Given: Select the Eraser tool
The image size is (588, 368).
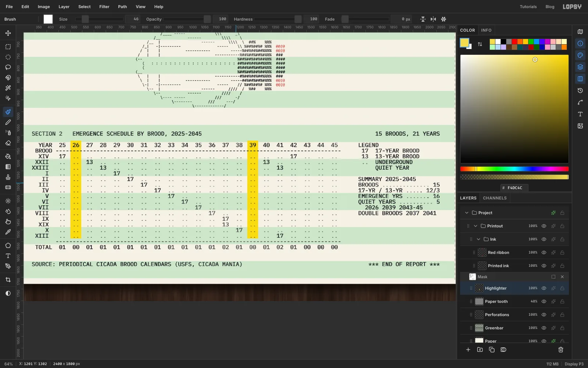Looking at the screenshot, I should point(8,143).
